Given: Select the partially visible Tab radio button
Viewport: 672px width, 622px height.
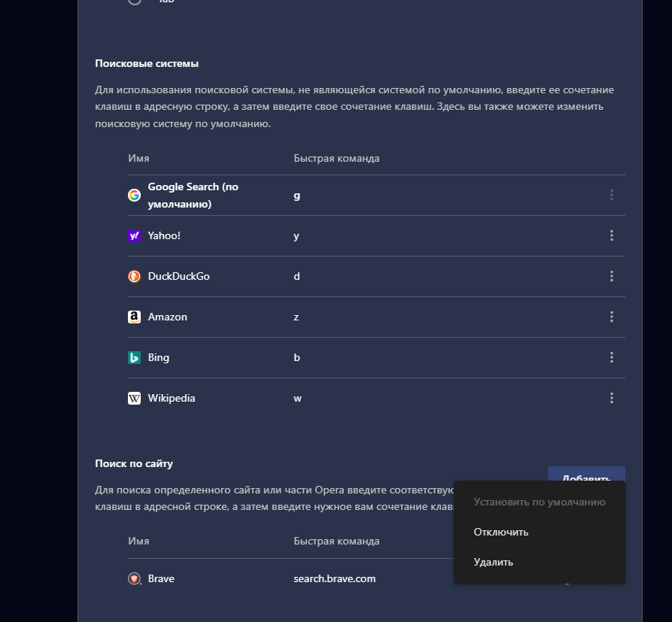Looking at the screenshot, I should point(135,2).
